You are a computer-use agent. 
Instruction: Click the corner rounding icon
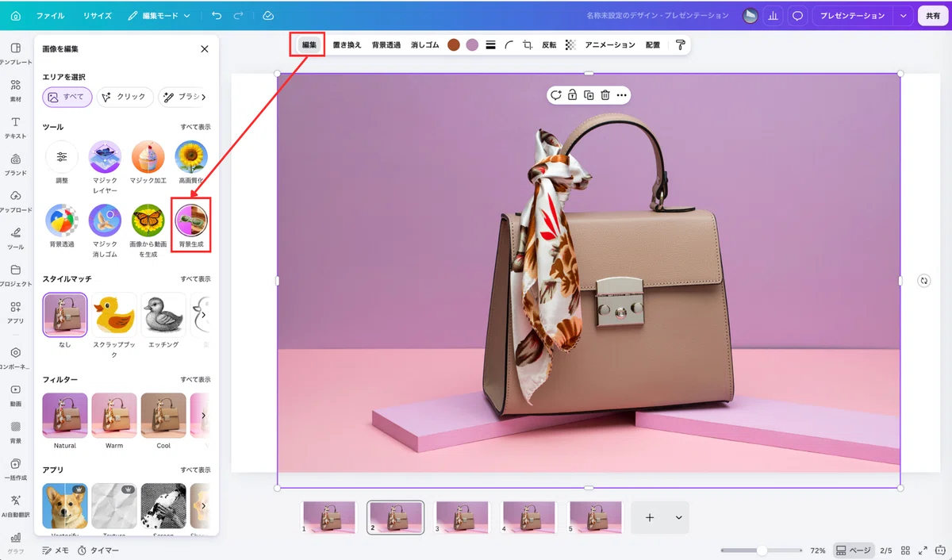[x=509, y=45]
